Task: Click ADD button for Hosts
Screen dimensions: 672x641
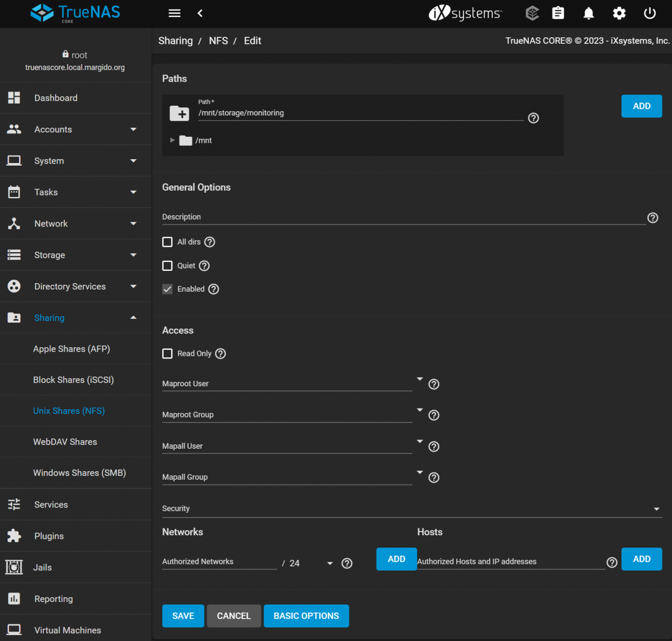Action: [x=642, y=559]
